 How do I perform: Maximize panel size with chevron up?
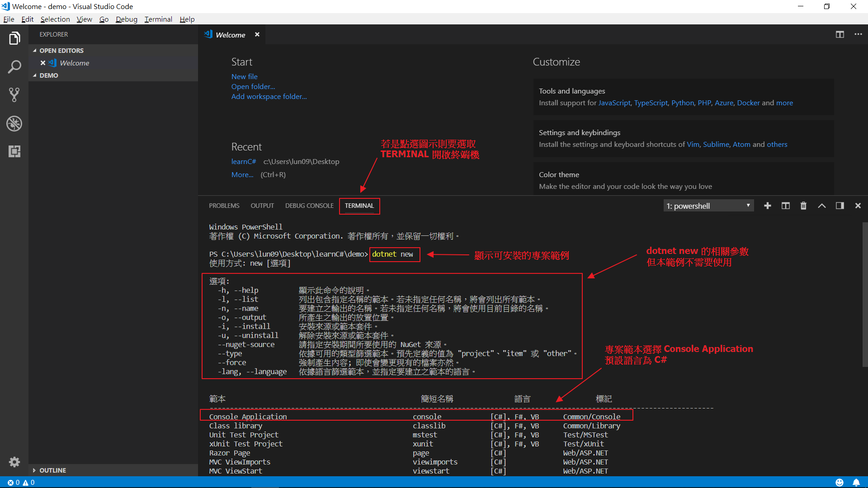822,206
